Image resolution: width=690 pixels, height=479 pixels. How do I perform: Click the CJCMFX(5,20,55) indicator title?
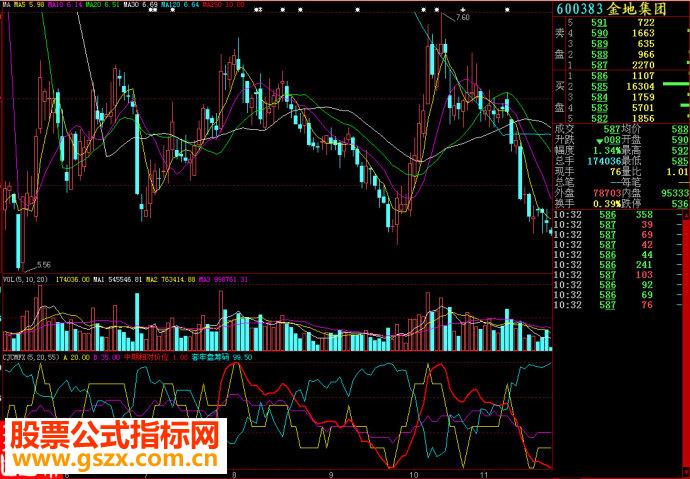(x=31, y=358)
